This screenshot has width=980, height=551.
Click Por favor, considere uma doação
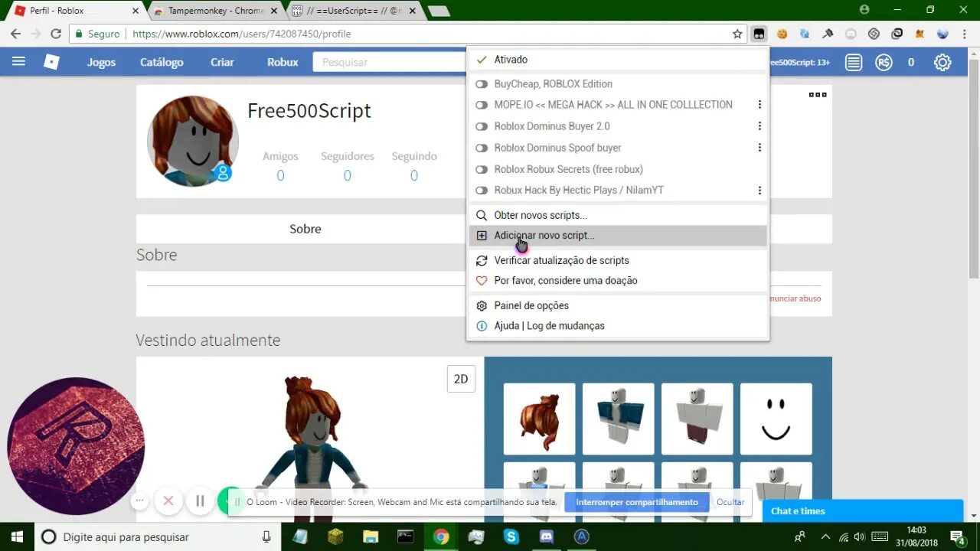click(618, 281)
